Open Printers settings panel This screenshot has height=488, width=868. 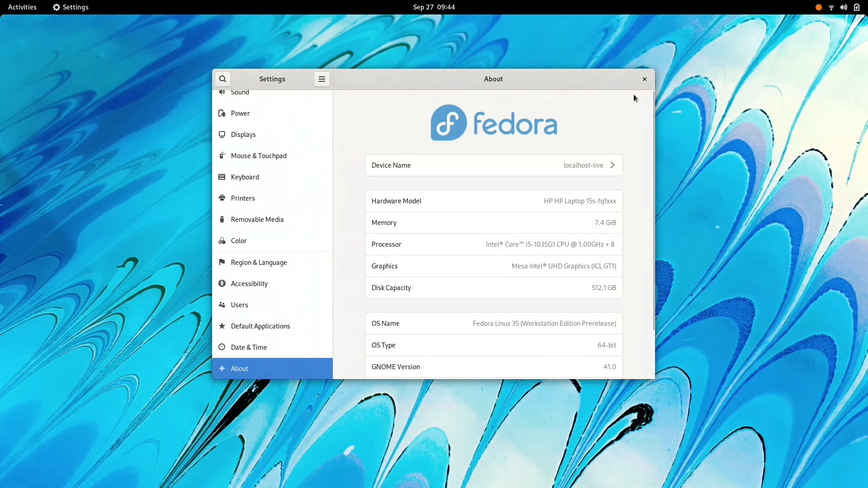pos(272,198)
